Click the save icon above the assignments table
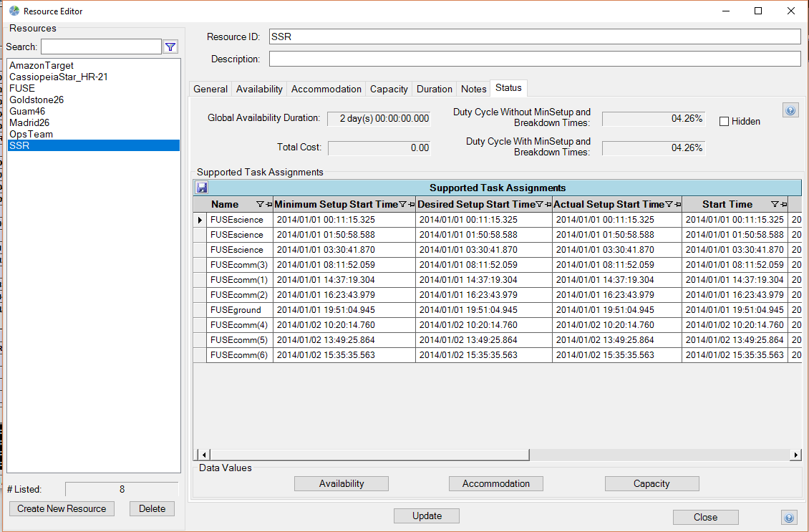The image size is (809, 532). 202,188
